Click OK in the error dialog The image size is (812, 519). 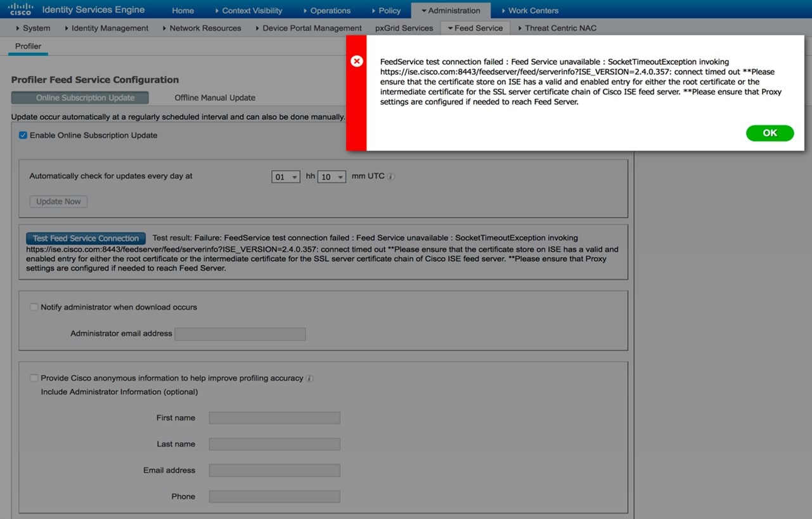pos(770,133)
